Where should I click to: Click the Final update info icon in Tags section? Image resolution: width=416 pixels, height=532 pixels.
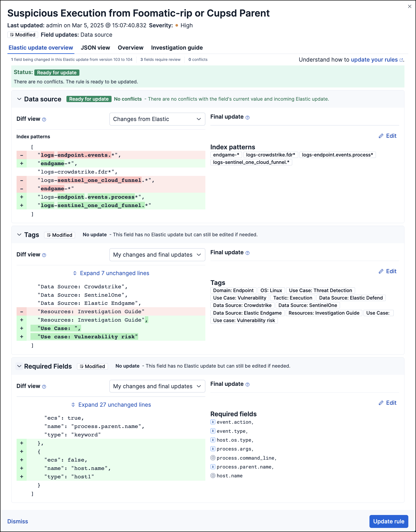click(x=248, y=253)
